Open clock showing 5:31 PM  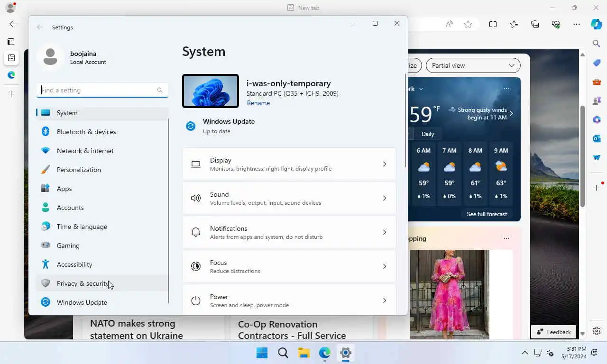click(x=574, y=353)
